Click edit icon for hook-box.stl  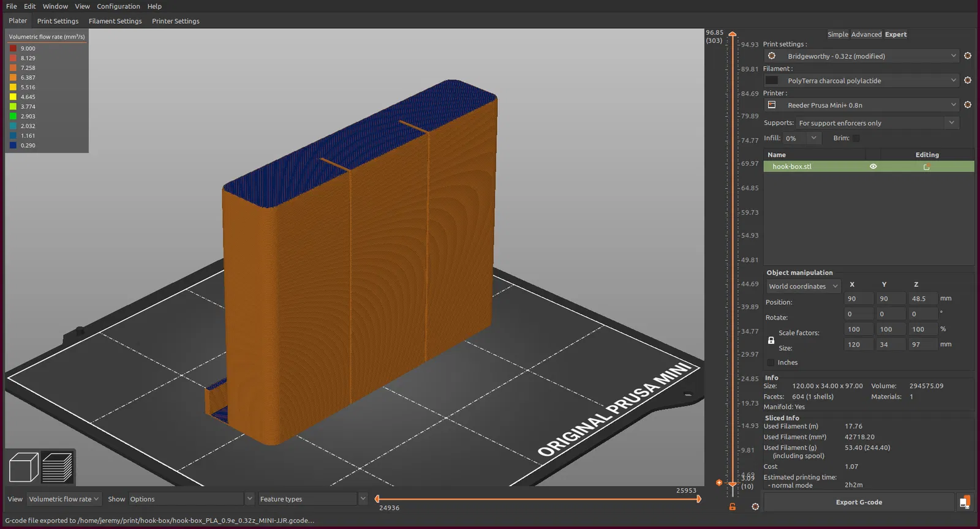tap(927, 167)
